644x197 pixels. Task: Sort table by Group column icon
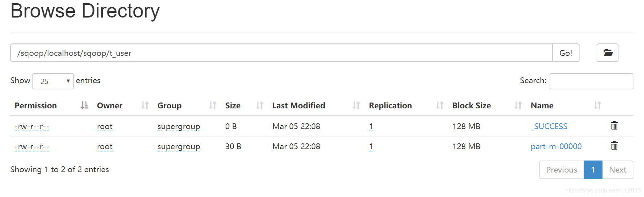213,105
